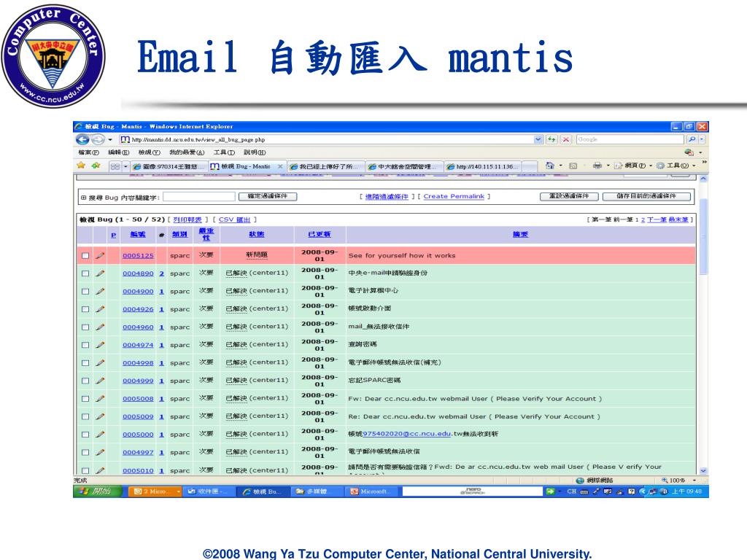Click the search magnifier icon beside Google box
This screenshot has height=560, width=747.
pyautogui.click(x=692, y=139)
